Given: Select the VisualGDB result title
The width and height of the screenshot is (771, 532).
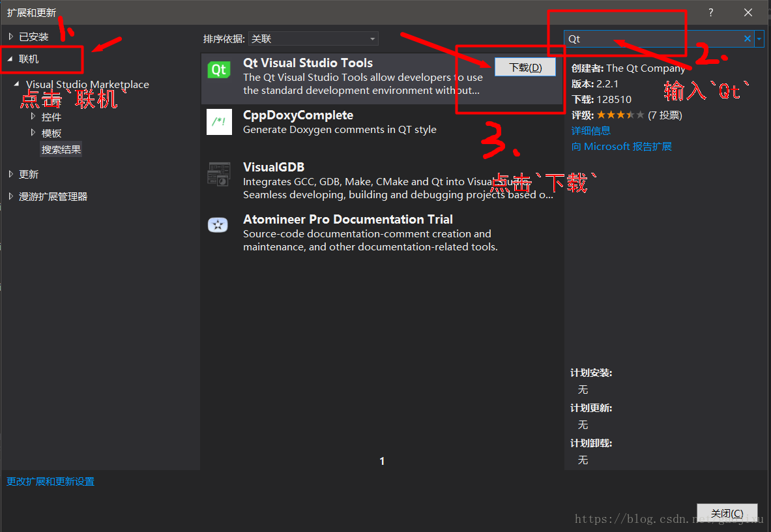Looking at the screenshot, I should pyautogui.click(x=273, y=167).
